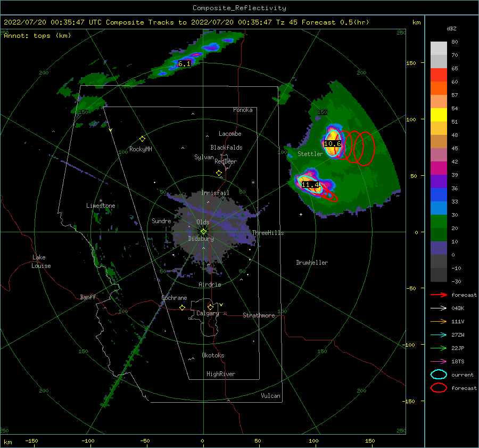
Task: Click the Olds town label
Action: pos(203,222)
